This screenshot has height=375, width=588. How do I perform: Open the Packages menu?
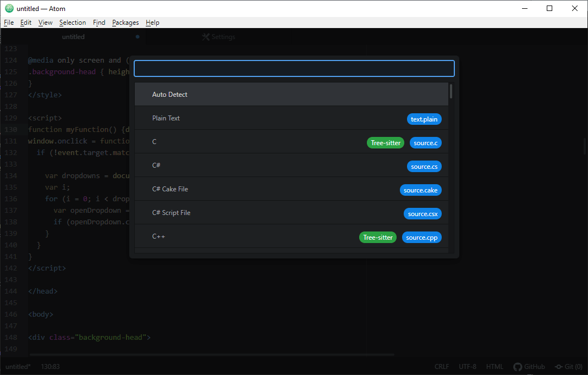tap(125, 23)
